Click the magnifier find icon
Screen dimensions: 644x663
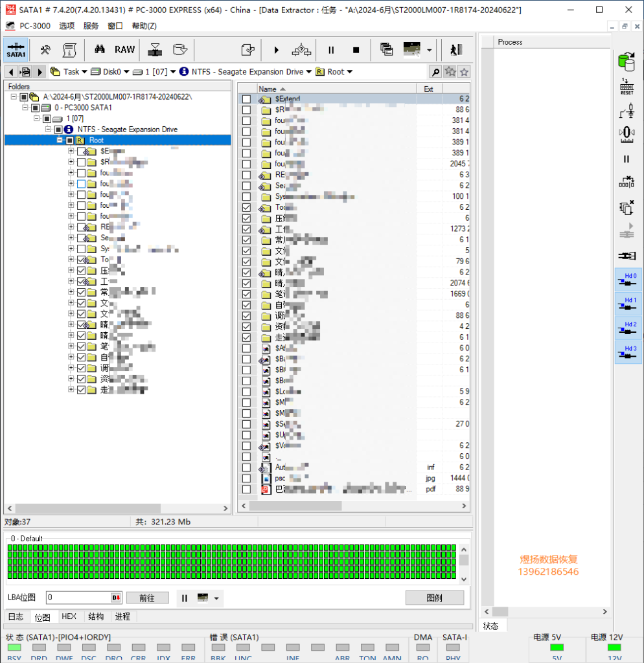coord(435,72)
